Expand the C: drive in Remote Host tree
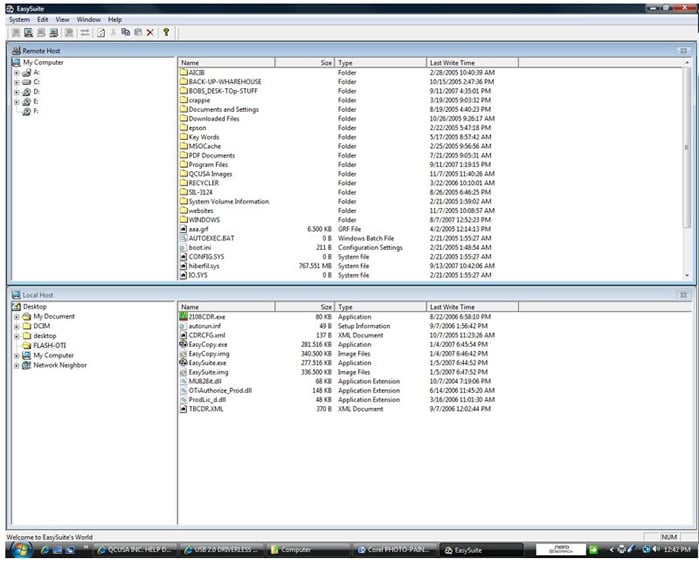 [x=16, y=82]
